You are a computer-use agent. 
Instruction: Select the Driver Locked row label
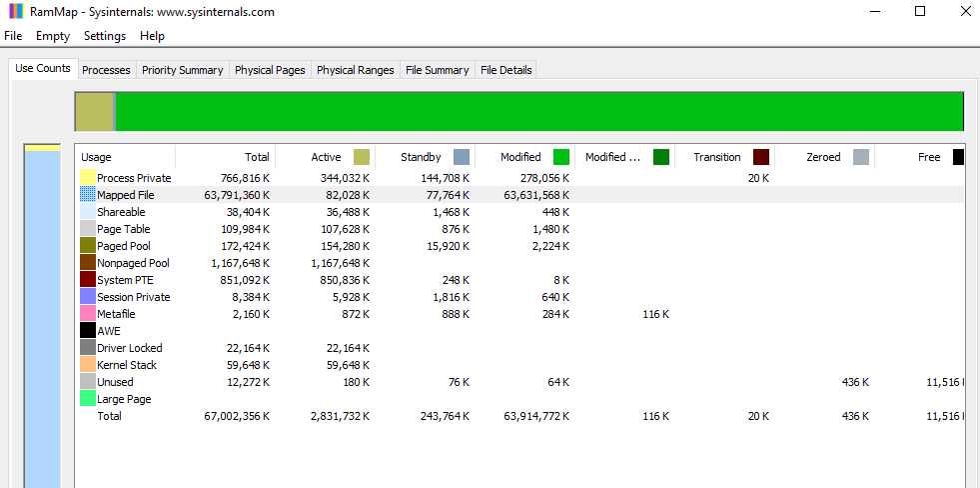pyautogui.click(x=130, y=348)
